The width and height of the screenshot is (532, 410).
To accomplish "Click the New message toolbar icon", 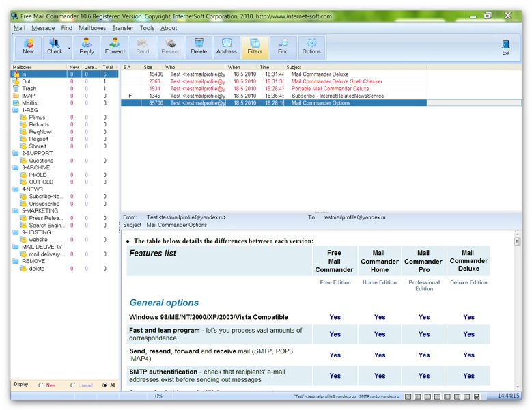I will tap(28, 47).
